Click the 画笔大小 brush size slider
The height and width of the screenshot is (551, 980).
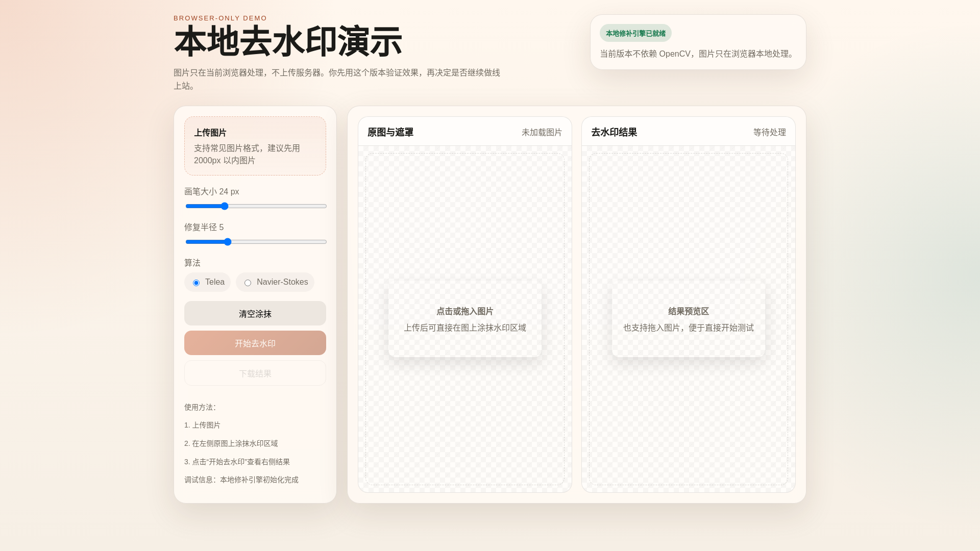coord(256,206)
